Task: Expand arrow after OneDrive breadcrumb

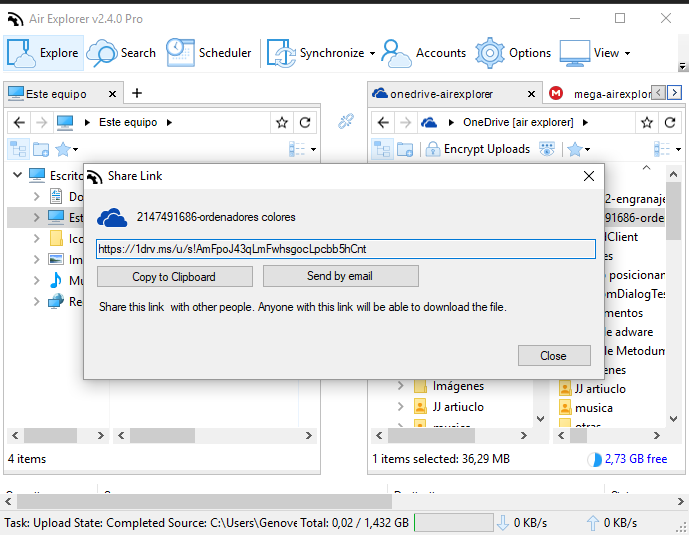Action: click(x=585, y=123)
